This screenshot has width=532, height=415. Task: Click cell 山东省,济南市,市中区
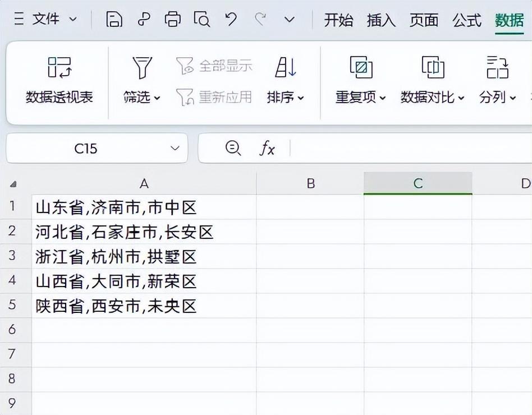tap(144, 207)
